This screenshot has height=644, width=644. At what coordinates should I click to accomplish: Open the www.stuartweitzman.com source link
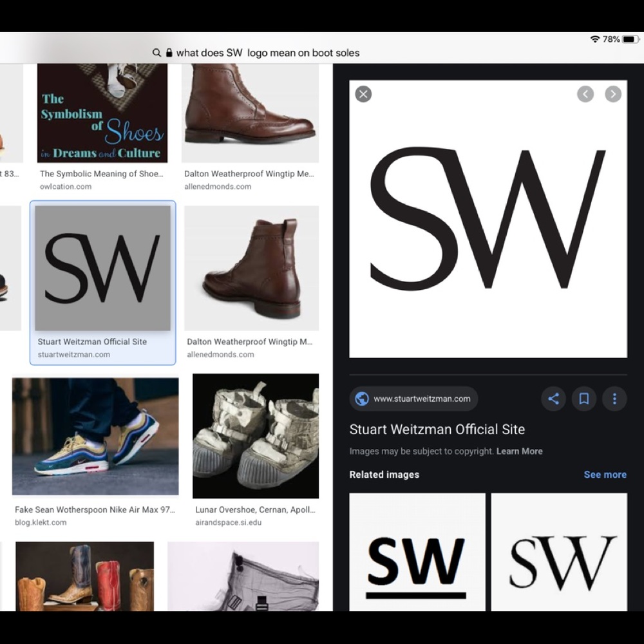point(413,399)
